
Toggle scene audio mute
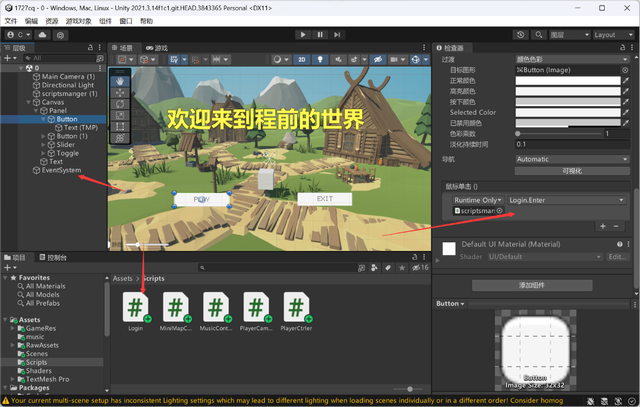(x=338, y=60)
